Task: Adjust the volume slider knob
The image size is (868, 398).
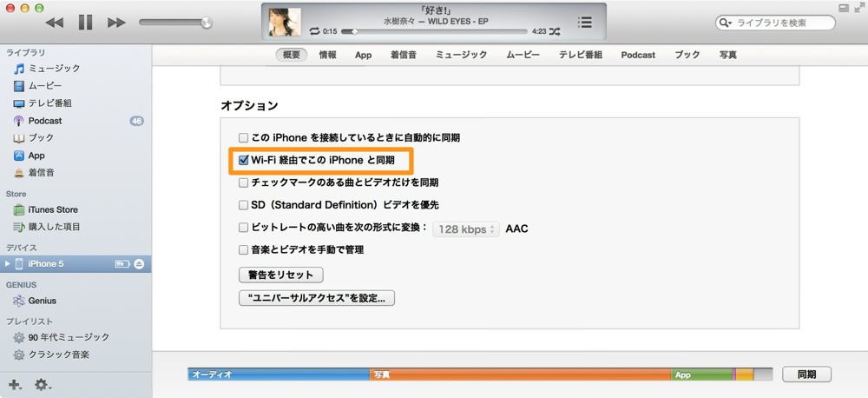Action: [207, 23]
